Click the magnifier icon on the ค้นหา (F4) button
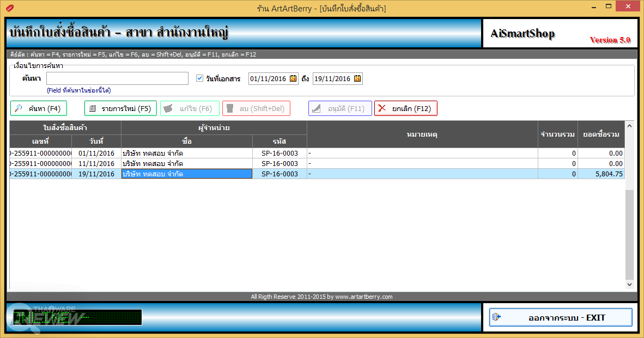 point(18,108)
